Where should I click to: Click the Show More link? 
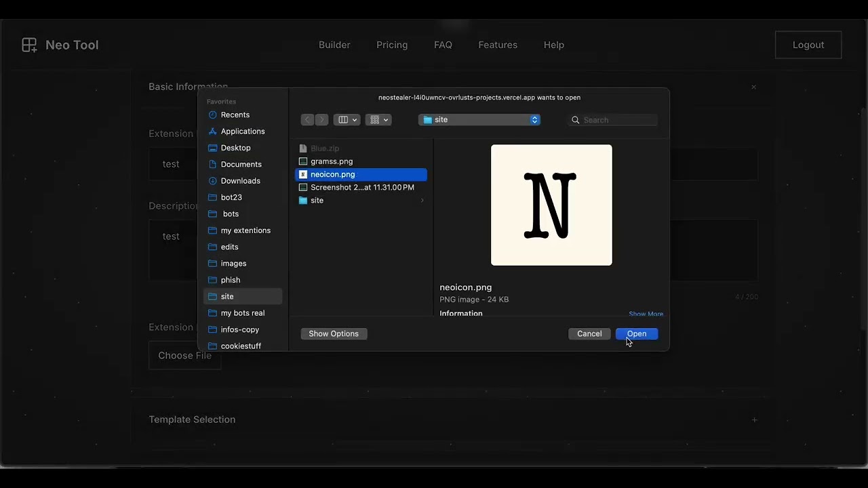[x=646, y=314]
